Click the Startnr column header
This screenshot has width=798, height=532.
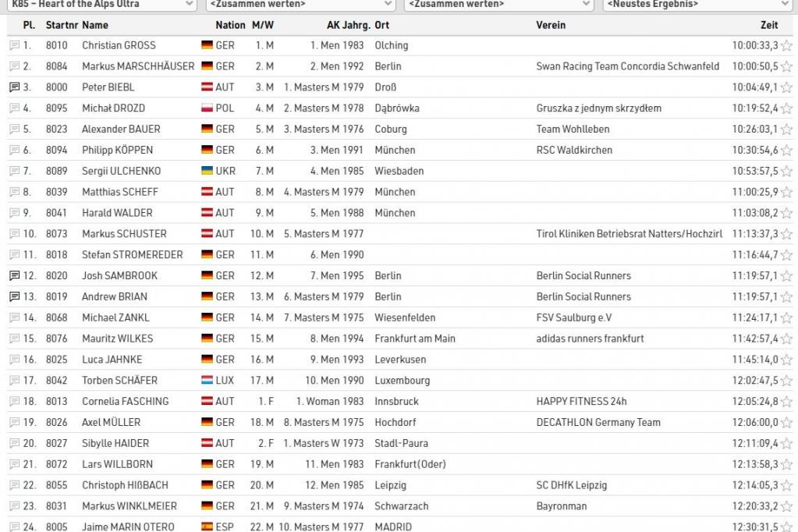[62, 25]
